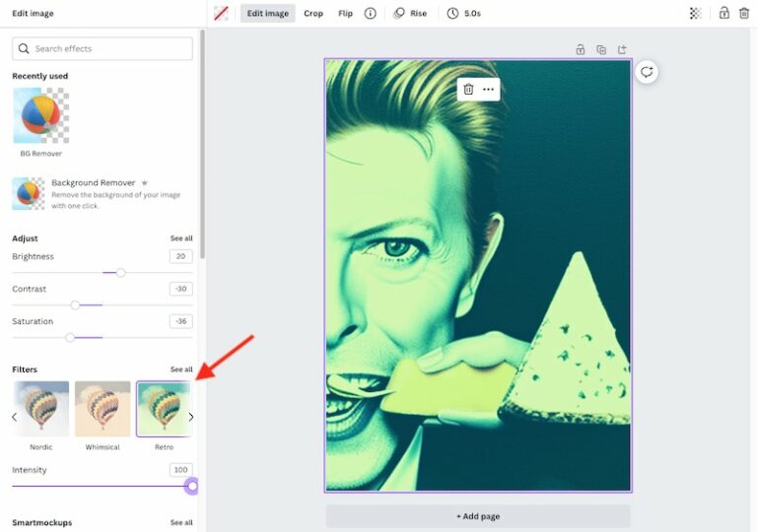Click the Saturation value box
The width and height of the screenshot is (757, 532).
tap(181, 321)
